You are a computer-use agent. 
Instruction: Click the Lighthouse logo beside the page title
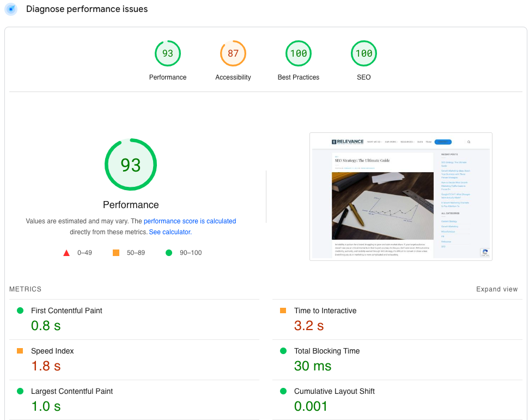pos(11,9)
